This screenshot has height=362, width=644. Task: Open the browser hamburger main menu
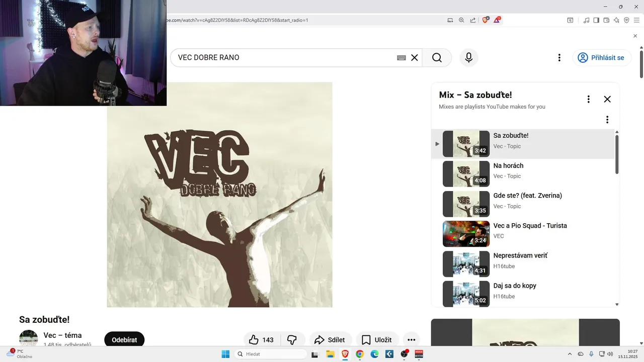coord(636,20)
